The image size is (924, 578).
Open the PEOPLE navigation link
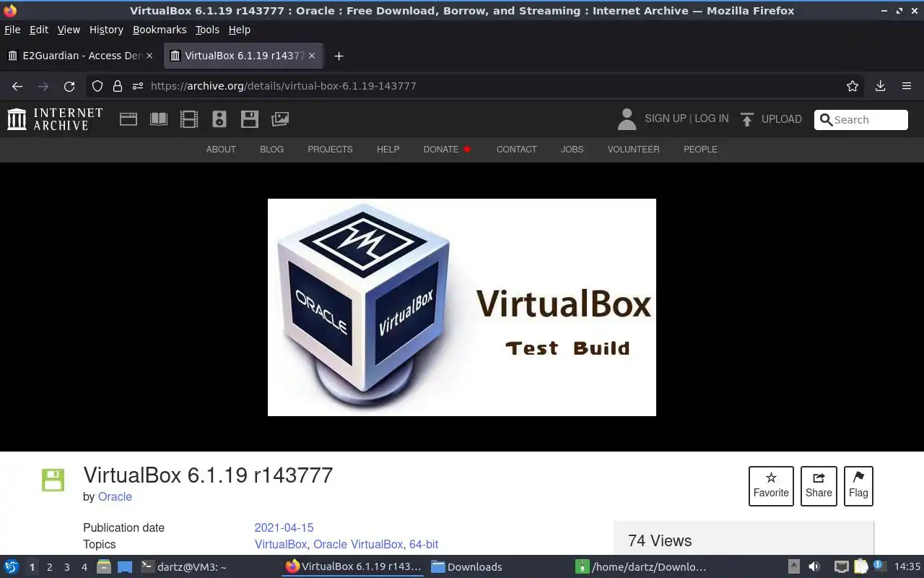(x=700, y=150)
